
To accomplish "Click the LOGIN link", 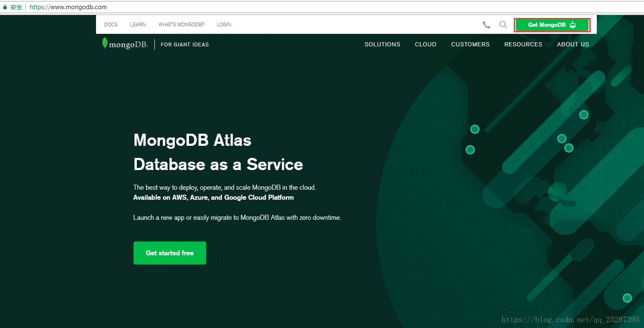I will (224, 24).
